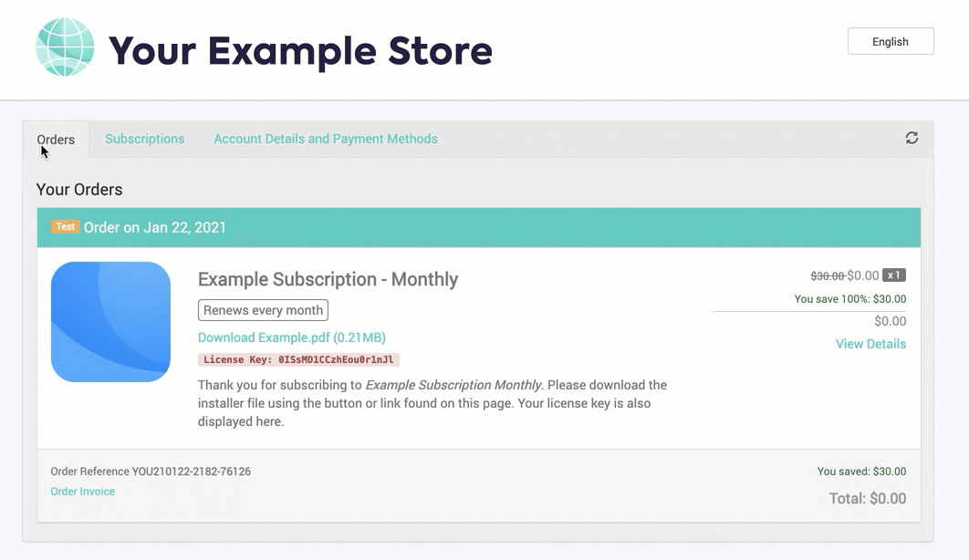Viewport: 969px width, 560px height.
Task: Select the displayed License Key text
Action: click(x=300, y=359)
